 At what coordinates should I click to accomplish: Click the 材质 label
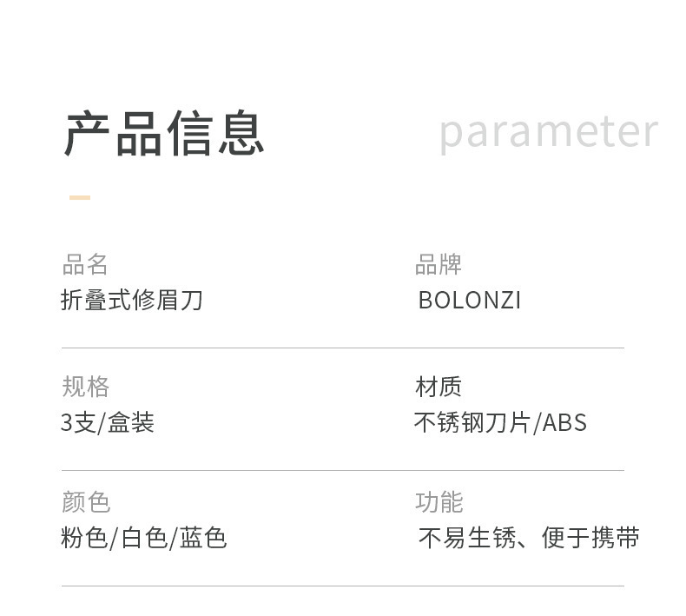tap(439, 387)
